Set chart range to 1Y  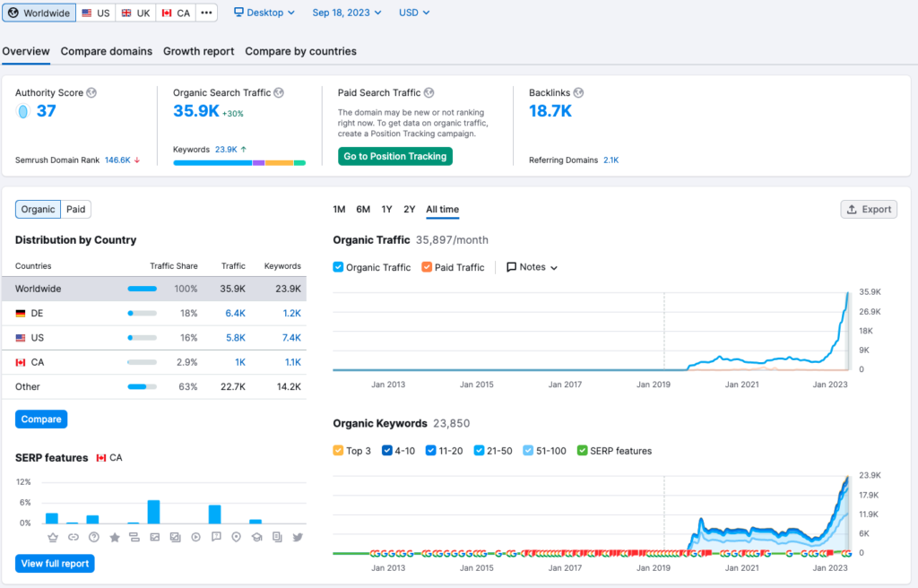(386, 209)
